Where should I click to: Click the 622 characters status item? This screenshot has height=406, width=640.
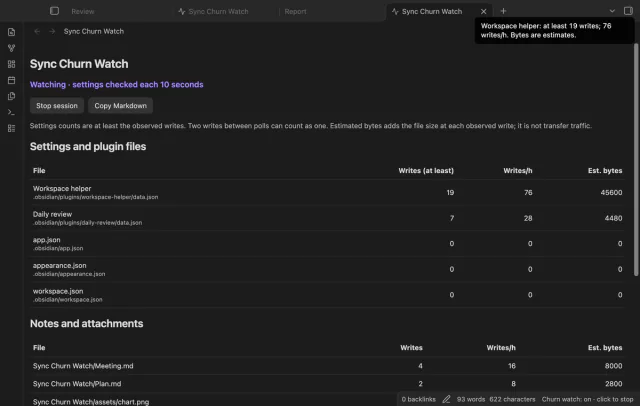click(512, 399)
